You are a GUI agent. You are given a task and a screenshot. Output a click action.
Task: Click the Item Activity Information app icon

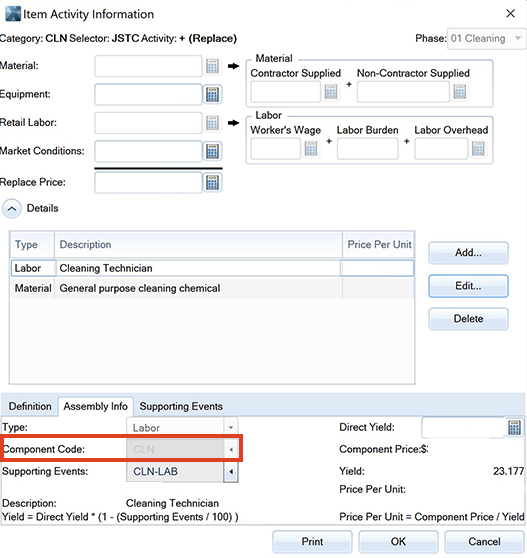click(x=13, y=14)
